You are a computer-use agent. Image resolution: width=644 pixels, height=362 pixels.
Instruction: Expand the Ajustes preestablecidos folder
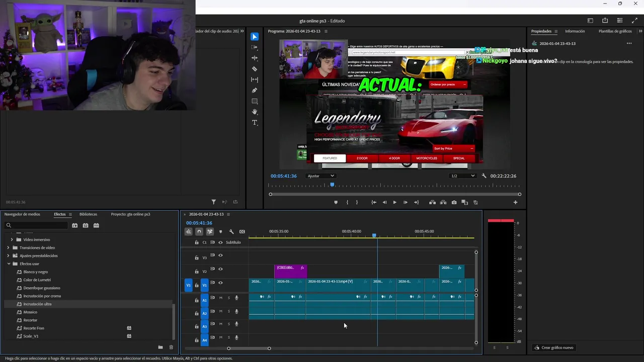point(8,256)
